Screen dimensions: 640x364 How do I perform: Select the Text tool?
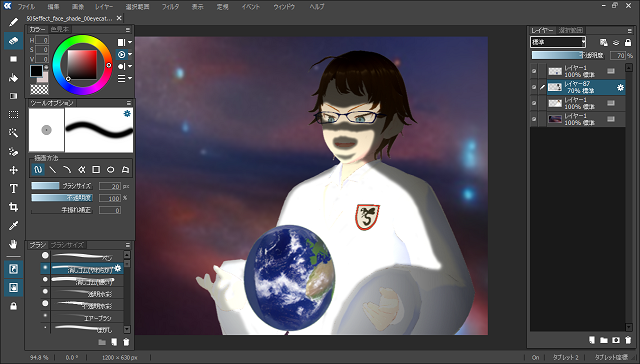pyautogui.click(x=13, y=189)
